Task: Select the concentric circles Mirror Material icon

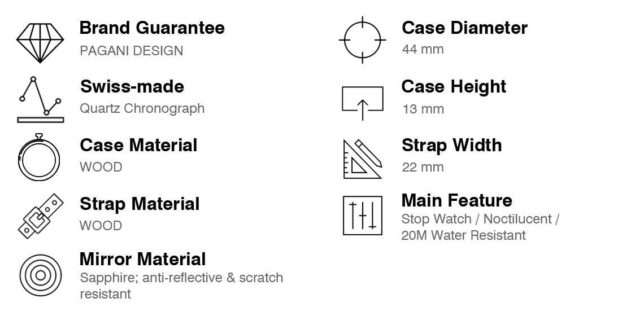Action: (x=40, y=275)
